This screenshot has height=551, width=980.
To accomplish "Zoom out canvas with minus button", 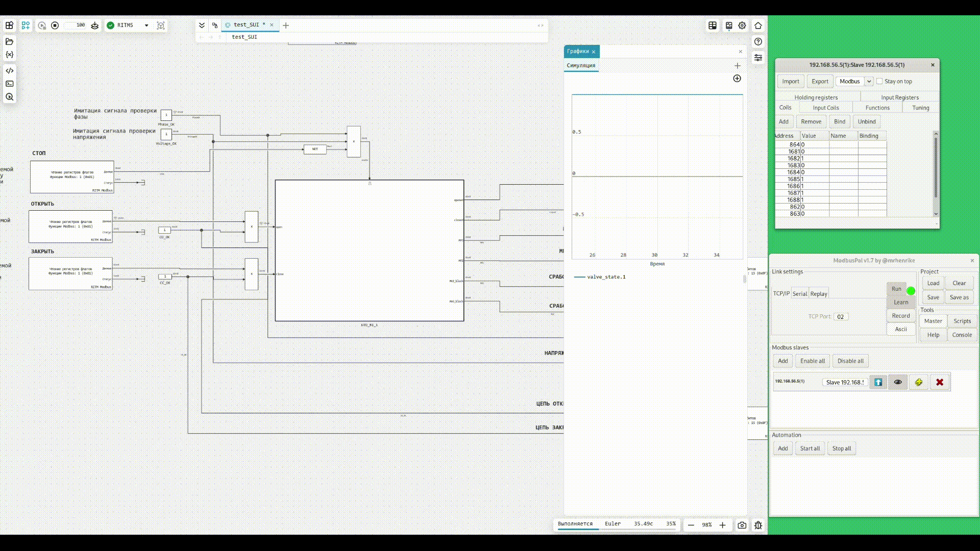I will tap(691, 525).
